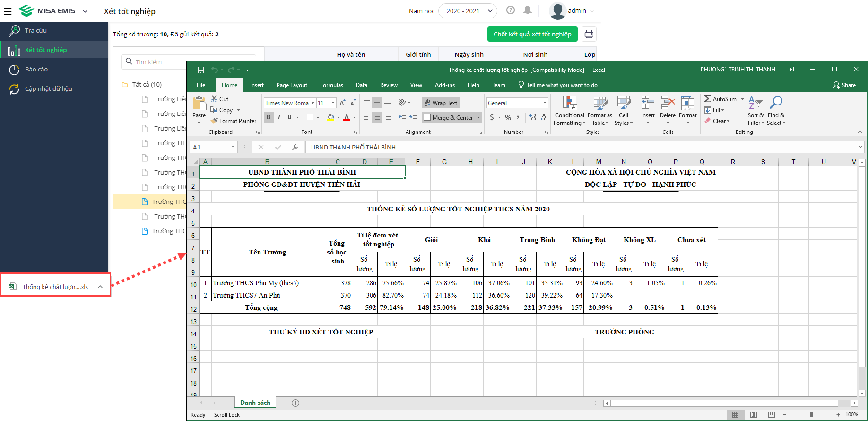Open the help question mark icon
Screen dimensions: 868x421
tap(511, 10)
